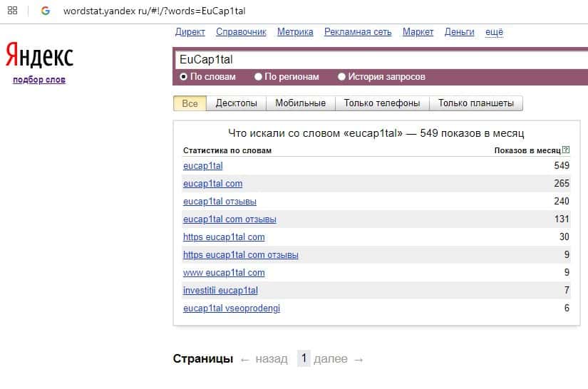Click the 'подбор слов' link
Screen dimensions: 588x389
tap(39, 80)
